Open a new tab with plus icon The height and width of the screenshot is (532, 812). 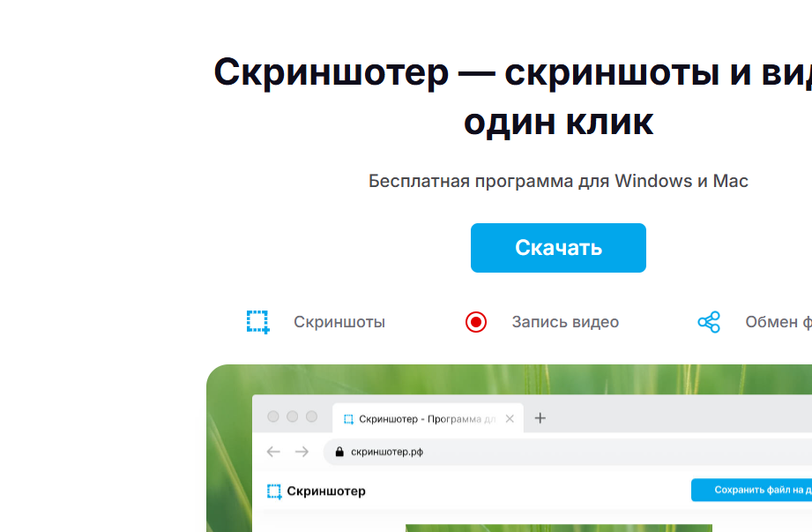click(x=540, y=418)
